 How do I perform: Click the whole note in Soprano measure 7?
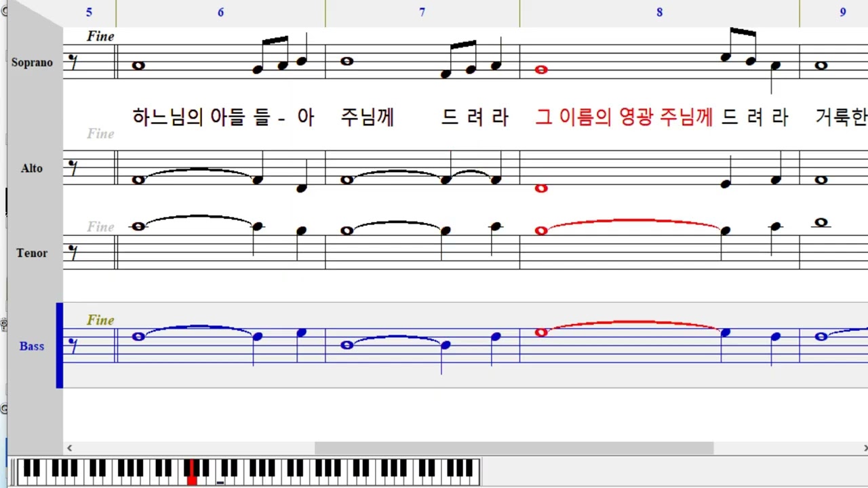[x=347, y=61]
